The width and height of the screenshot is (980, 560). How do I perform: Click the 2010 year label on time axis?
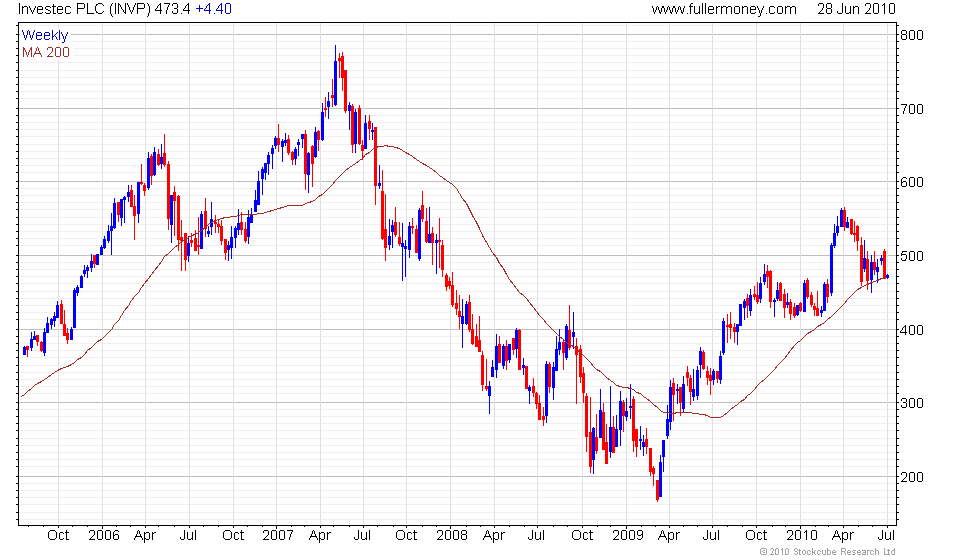[x=802, y=536]
